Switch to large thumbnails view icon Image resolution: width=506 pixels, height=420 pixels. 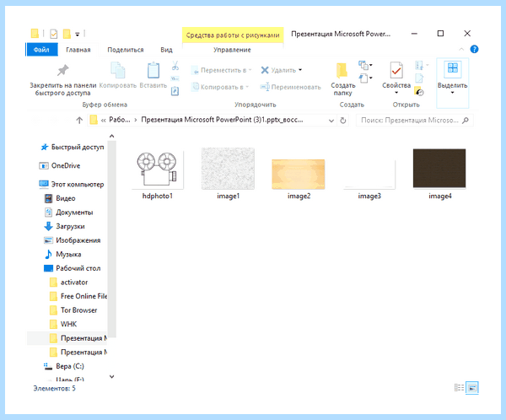472,387
